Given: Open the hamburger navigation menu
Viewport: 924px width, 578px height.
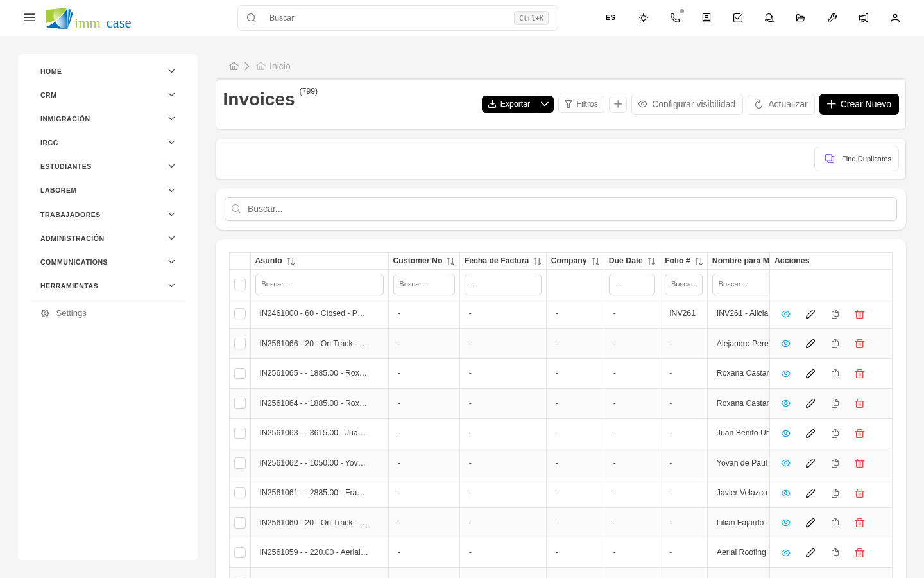Looking at the screenshot, I should pos(29,18).
